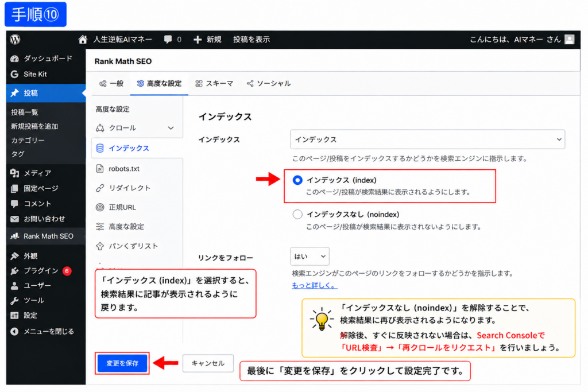Click the 投稿 pin icon in sidebar
The image size is (588, 392).
[x=14, y=93]
